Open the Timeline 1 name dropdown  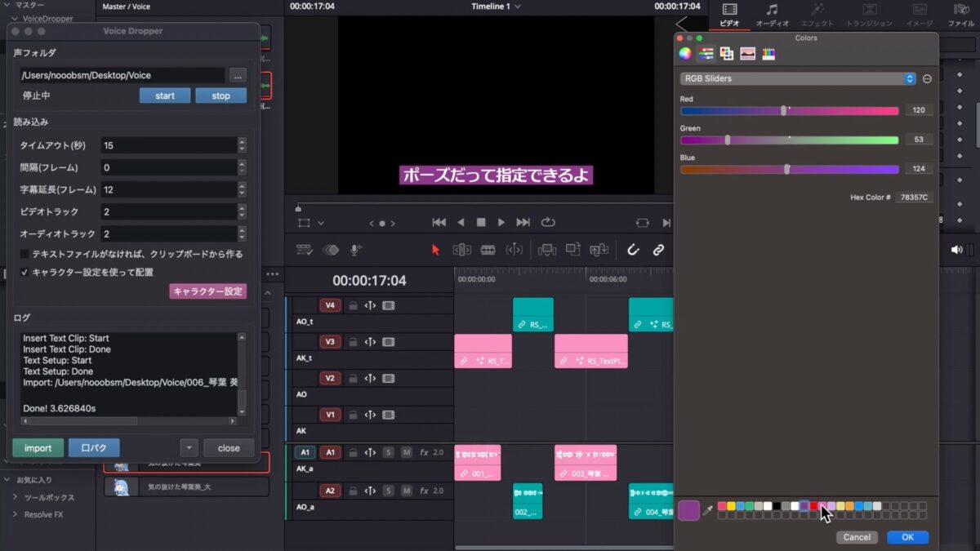496,7
